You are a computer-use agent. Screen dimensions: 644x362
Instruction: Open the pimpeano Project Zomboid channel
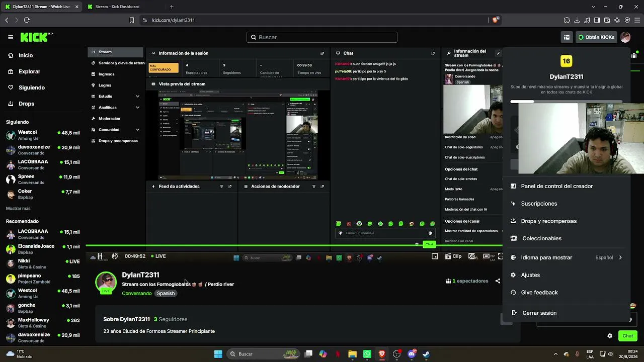pos(43,279)
